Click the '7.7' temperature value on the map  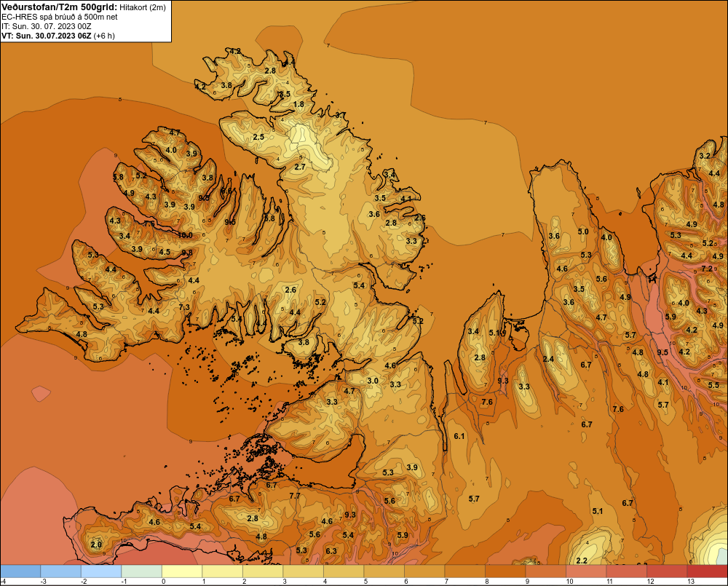(x=295, y=496)
